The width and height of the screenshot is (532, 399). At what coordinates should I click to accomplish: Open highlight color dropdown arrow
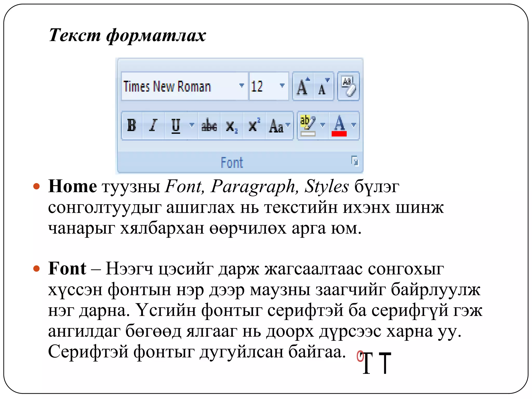point(323,125)
